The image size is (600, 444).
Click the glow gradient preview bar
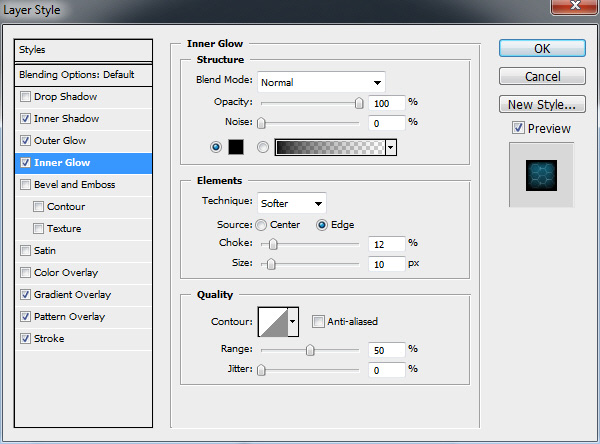point(330,147)
